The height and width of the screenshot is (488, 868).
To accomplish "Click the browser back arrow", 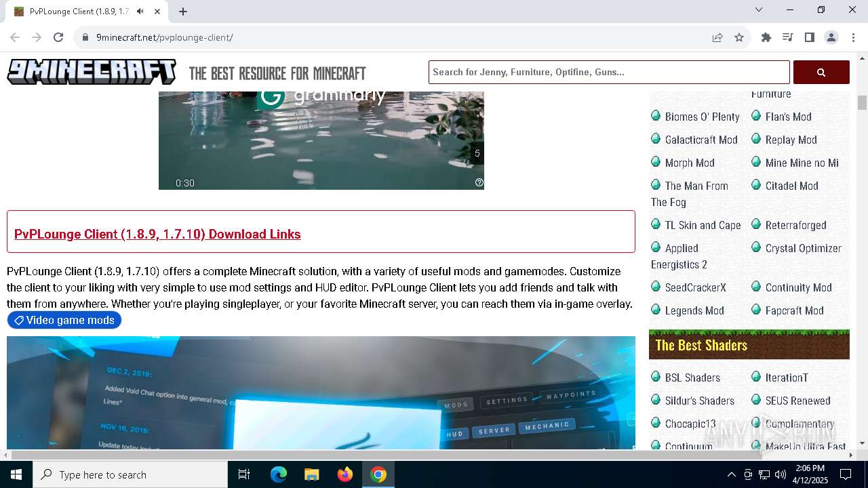I will pos(15,37).
